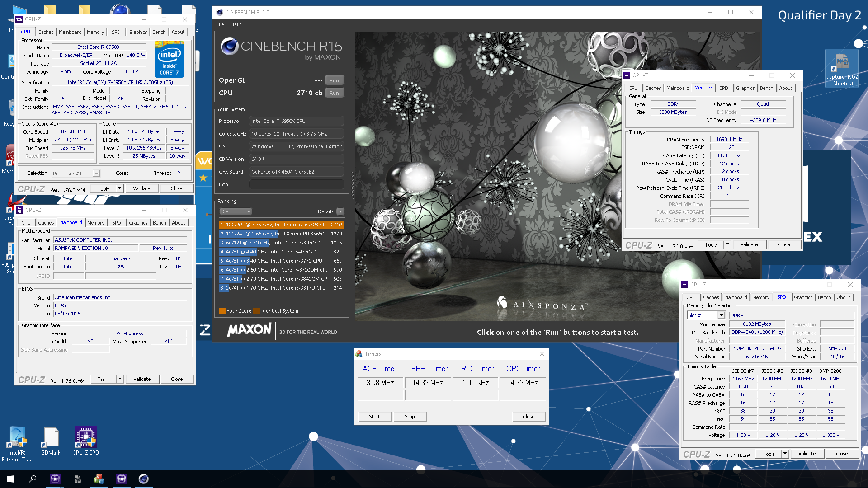Click title bar icon of CPU-Z CPU window

point(19,19)
